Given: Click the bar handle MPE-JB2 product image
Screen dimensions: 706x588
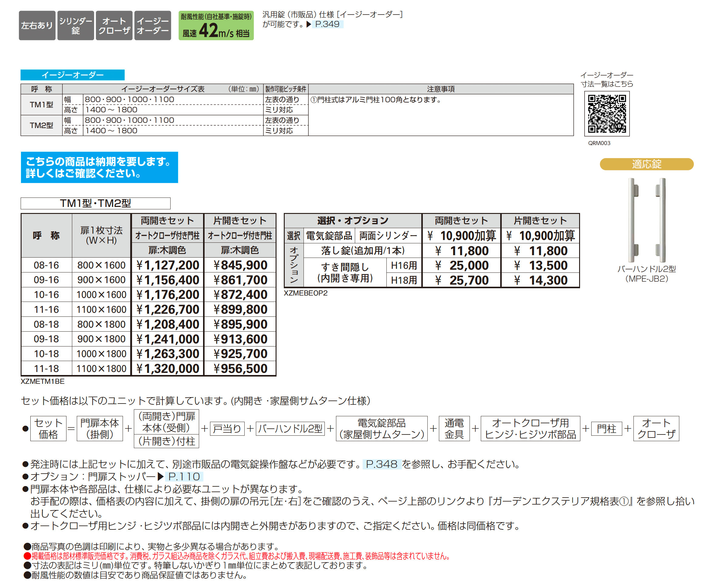Looking at the screenshot, I should 647,220.
